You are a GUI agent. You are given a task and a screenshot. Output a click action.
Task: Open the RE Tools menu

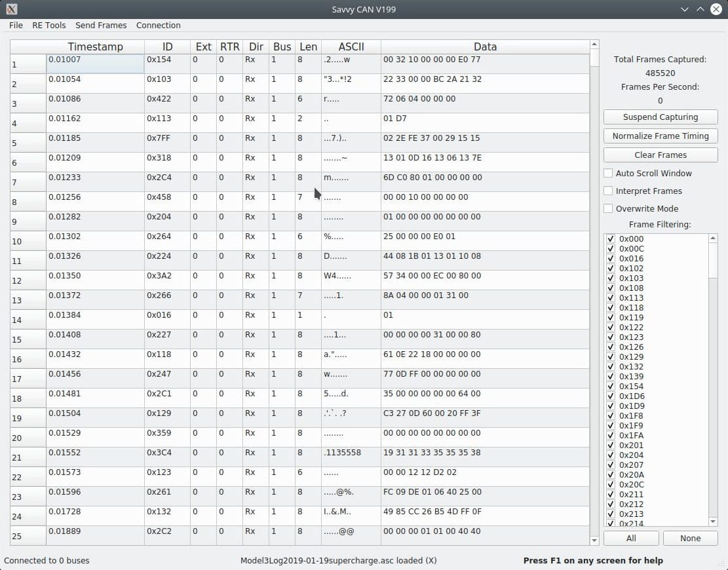(49, 25)
